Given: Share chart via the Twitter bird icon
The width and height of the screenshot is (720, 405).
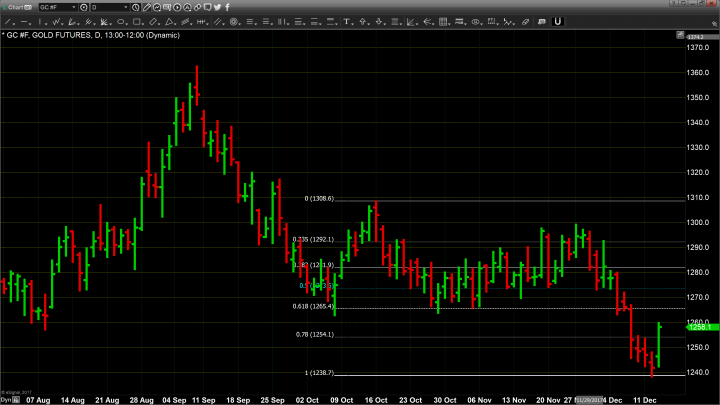Looking at the screenshot, I should tap(218, 7).
